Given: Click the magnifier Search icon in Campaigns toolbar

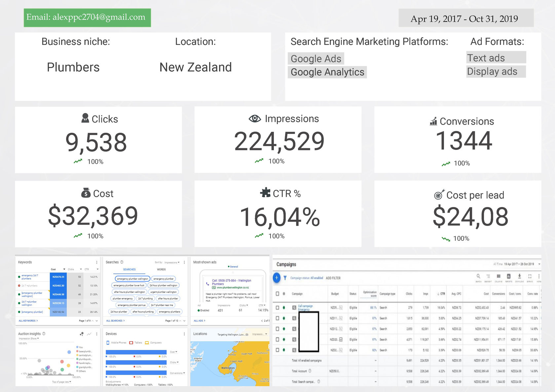Looking at the screenshot, I should coord(478,276).
